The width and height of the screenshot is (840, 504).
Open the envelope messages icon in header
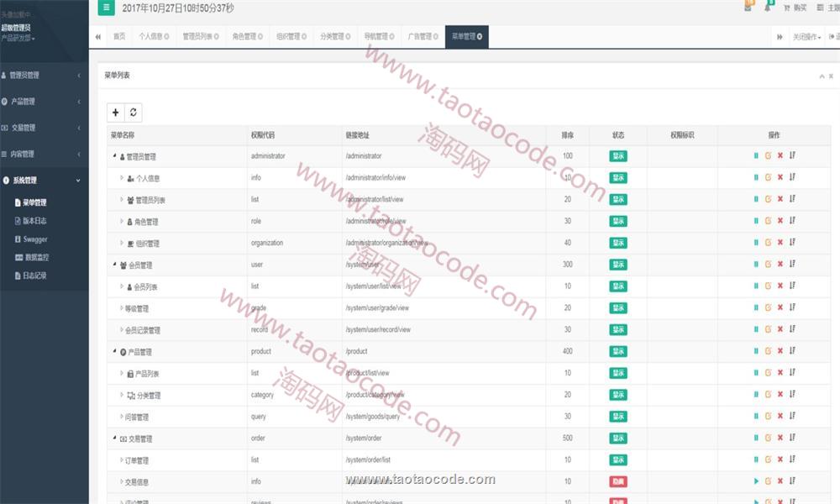click(748, 8)
